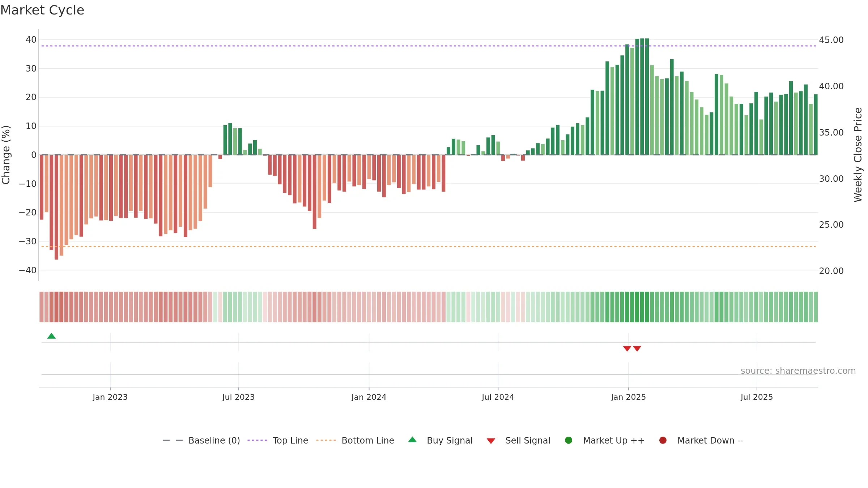Click the red triangle icon in legend
The height and width of the screenshot is (488, 868).
click(x=491, y=441)
